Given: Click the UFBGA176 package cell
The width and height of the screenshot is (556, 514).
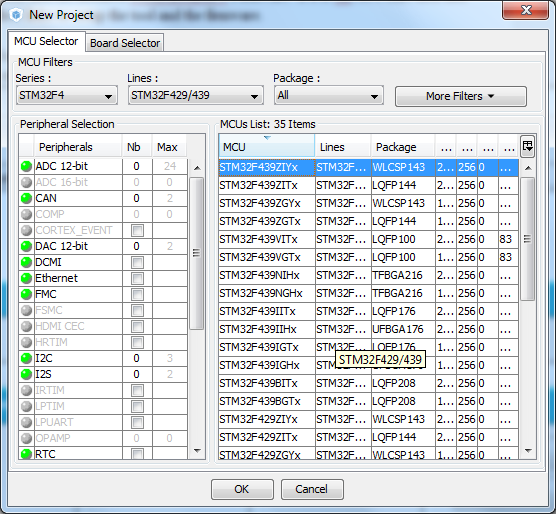Looking at the screenshot, I should (403, 329).
